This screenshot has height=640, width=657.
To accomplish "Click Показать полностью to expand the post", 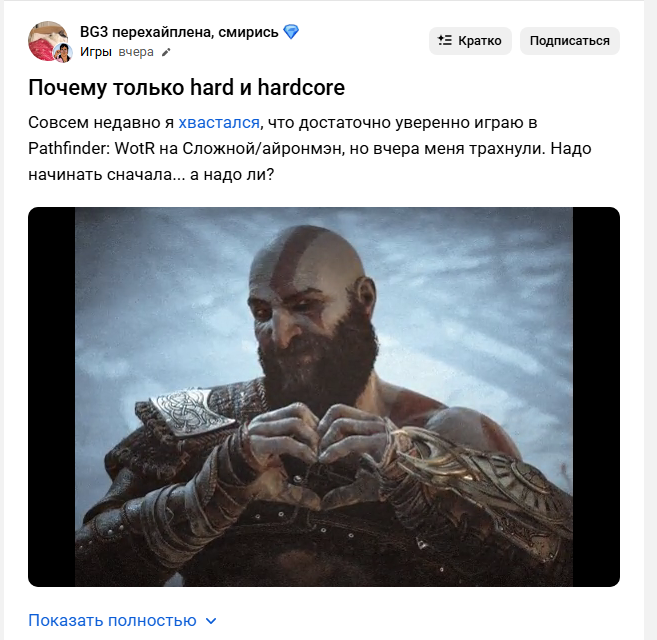I will (x=112, y=620).
